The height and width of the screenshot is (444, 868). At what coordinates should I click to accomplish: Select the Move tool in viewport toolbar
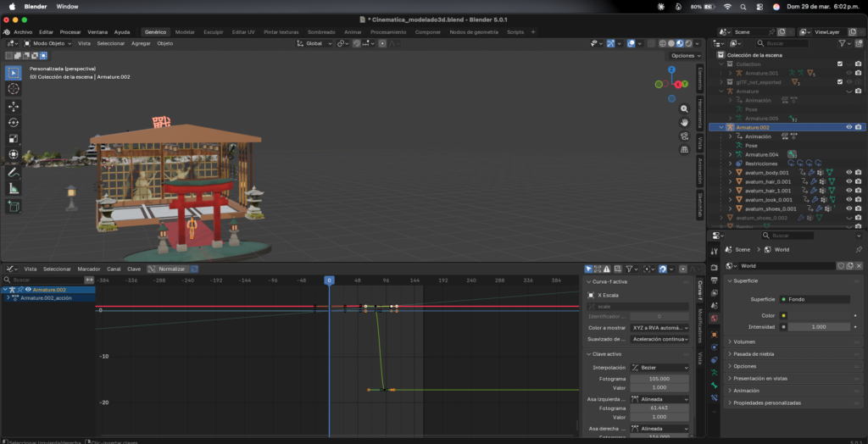[14, 106]
